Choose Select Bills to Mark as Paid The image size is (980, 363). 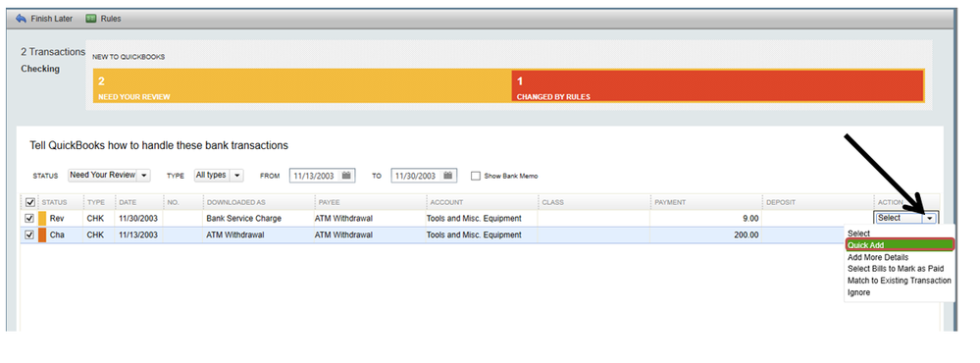click(895, 269)
